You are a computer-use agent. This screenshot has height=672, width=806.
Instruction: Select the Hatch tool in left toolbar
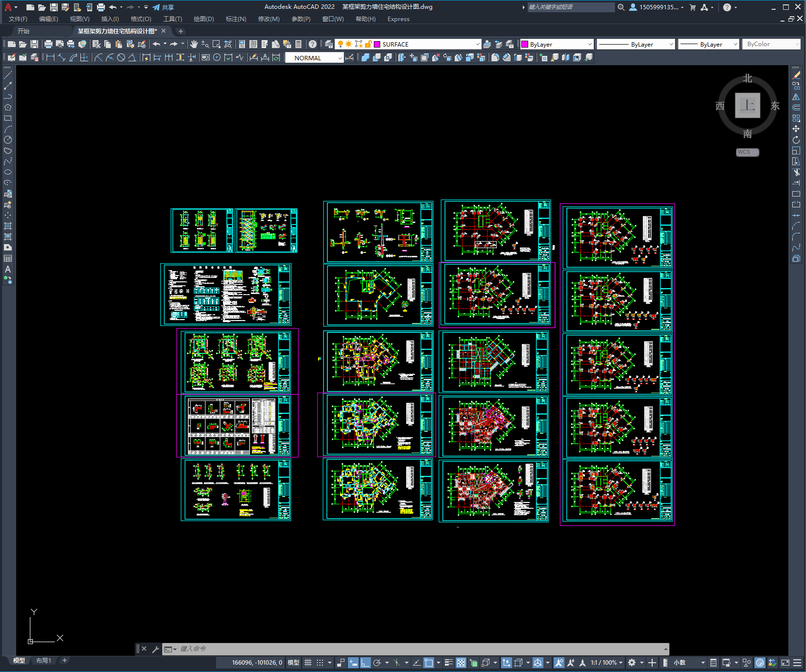tap(8, 226)
